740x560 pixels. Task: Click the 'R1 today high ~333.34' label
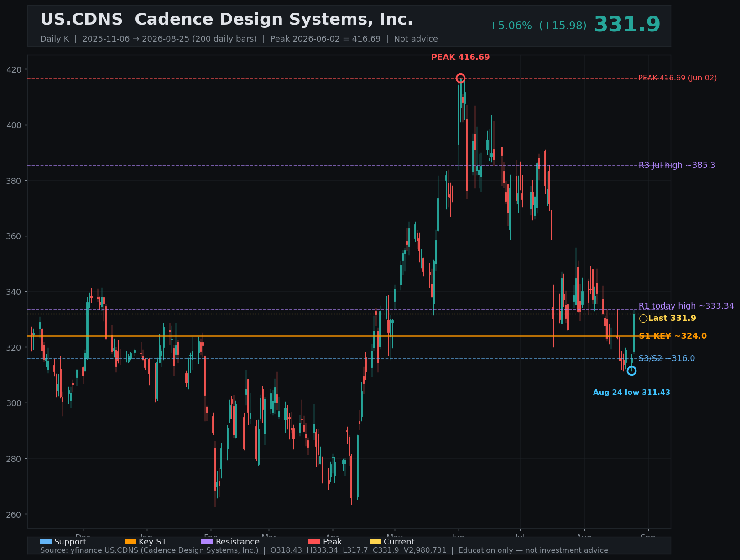(x=686, y=306)
